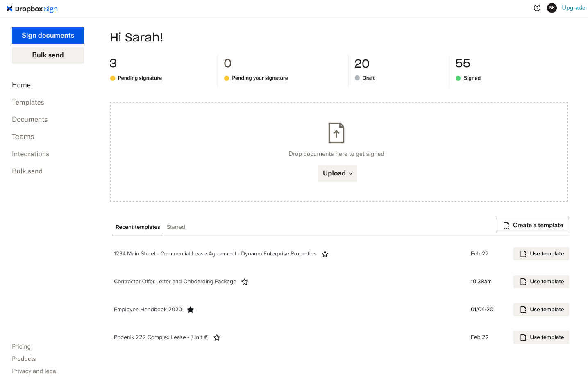Star the Contractor Offer Letter template
This screenshot has height=385, width=588.
tap(245, 282)
